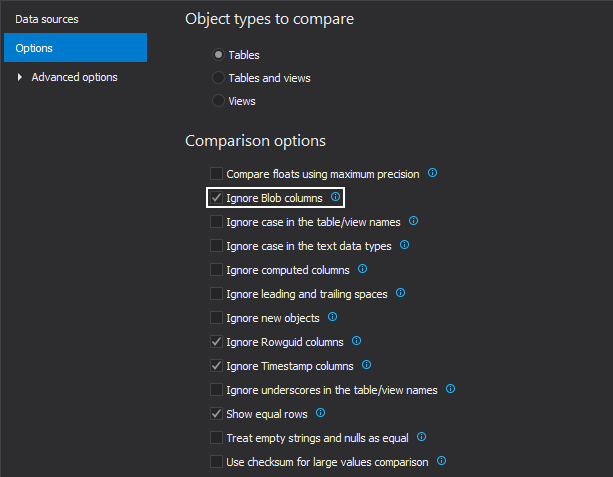Screen dimensions: 613x477
Task: Click info icon for Ignore Timestamp columns
Action: pos(367,365)
